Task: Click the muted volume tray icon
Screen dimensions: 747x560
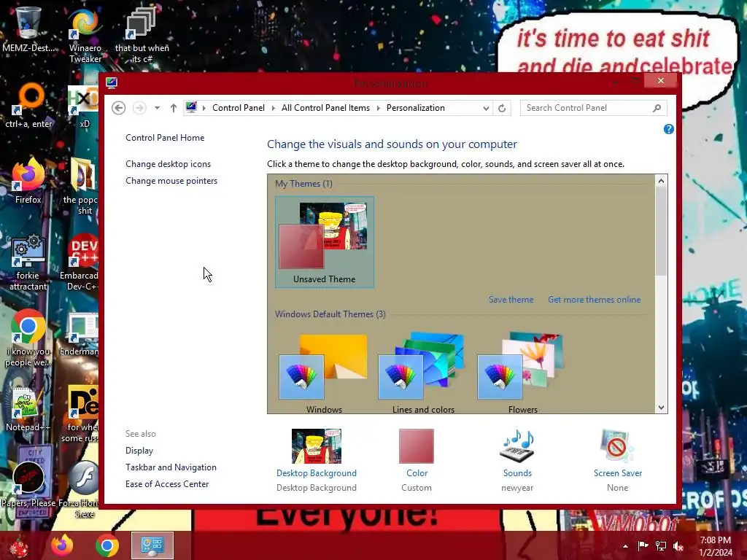Action: coord(678,546)
